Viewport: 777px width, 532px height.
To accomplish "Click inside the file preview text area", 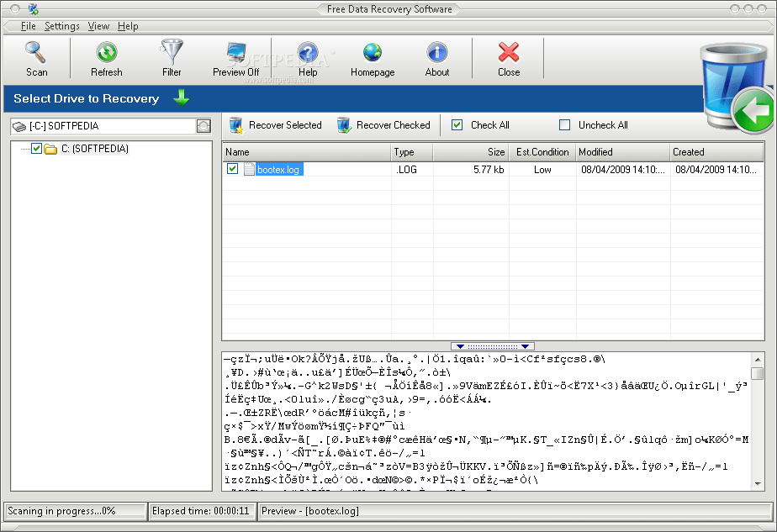I will click(486, 421).
